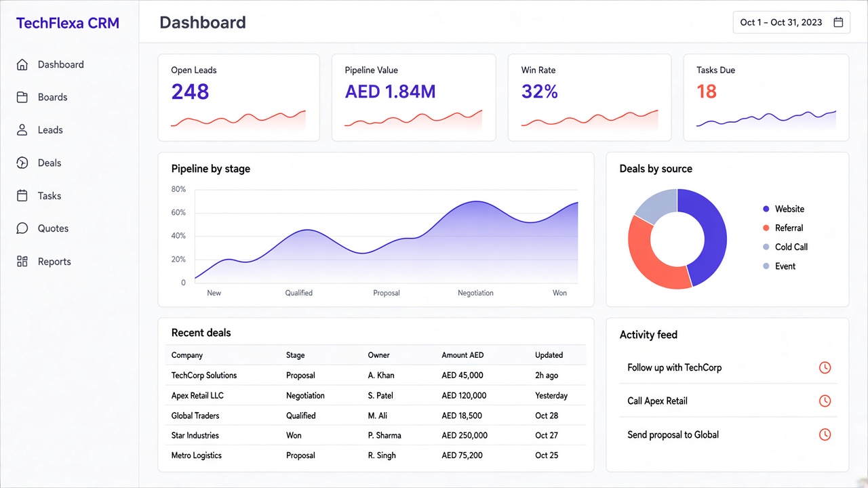Click the Negotiation label on chart axis
Screen dimensions: 868x488
point(475,293)
